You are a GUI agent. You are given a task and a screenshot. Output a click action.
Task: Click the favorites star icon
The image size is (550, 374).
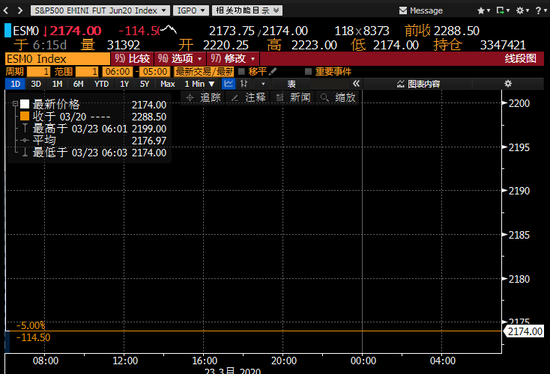481,11
